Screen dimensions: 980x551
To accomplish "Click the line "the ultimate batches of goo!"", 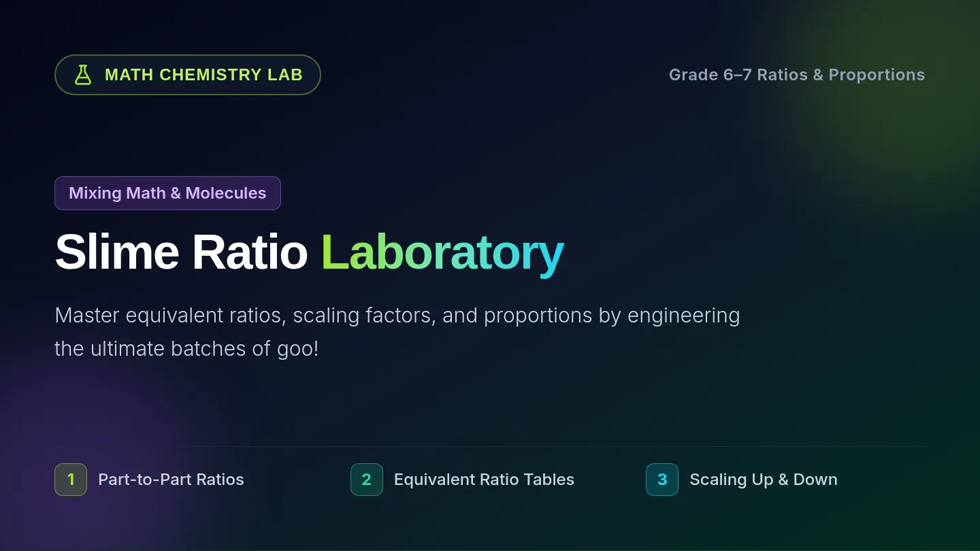I will click(x=186, y=349).
